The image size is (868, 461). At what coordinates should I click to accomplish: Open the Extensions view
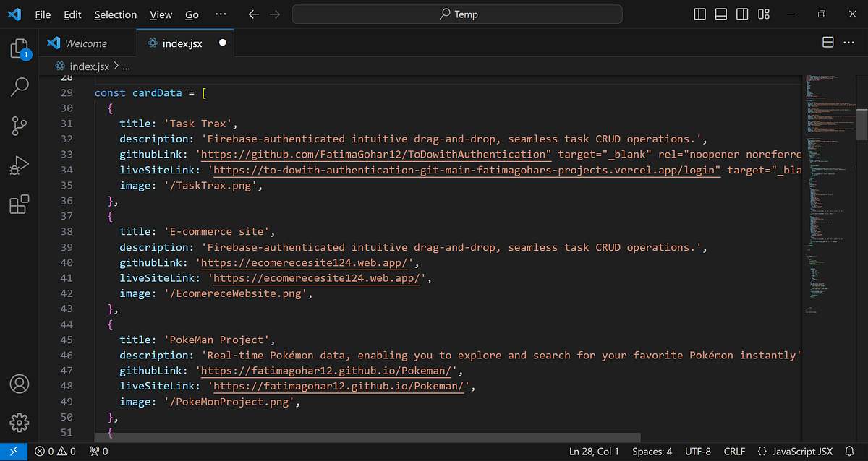click(x=19, y=204)
